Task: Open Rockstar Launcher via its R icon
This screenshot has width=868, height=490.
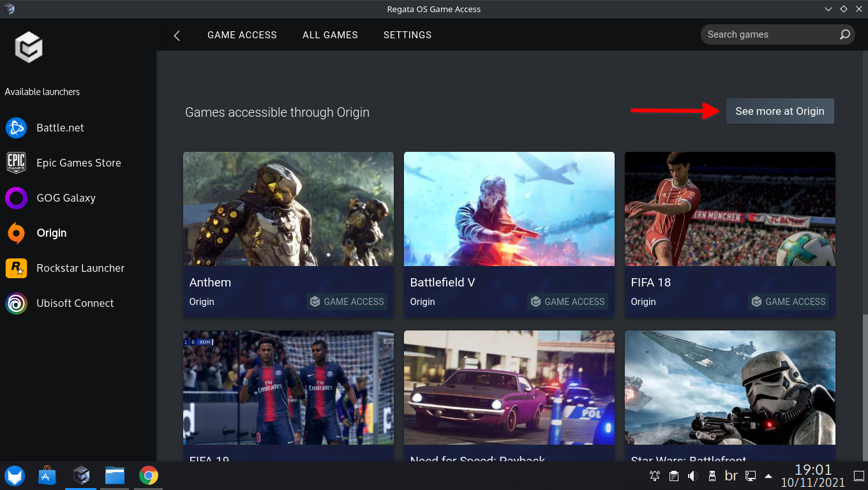Action: pyautogui.click(x=16, y=268)
